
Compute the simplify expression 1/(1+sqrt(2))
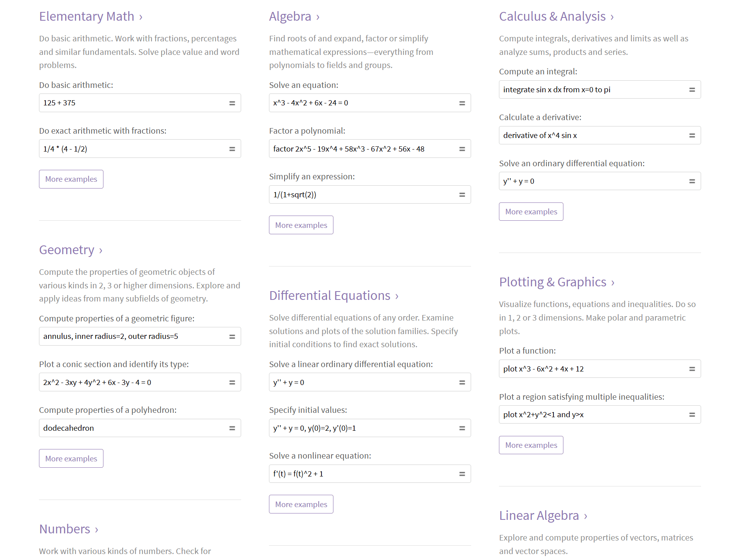pos(462,194)
